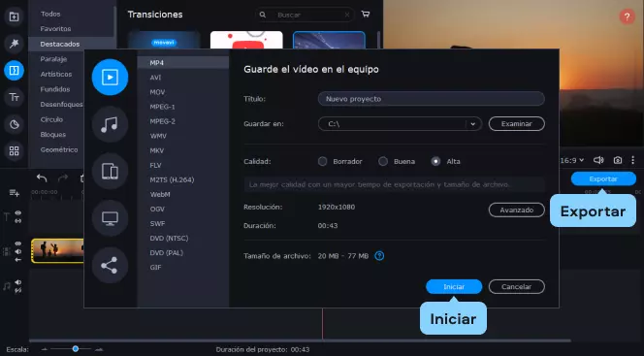Select the Buena quality option

pos(383,161)
